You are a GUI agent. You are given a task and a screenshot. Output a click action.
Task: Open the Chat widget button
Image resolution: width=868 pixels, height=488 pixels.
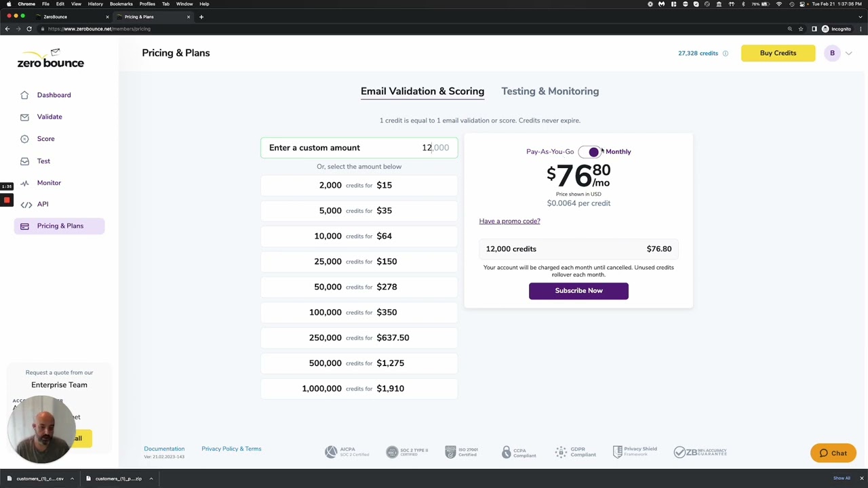click(833, 453)
